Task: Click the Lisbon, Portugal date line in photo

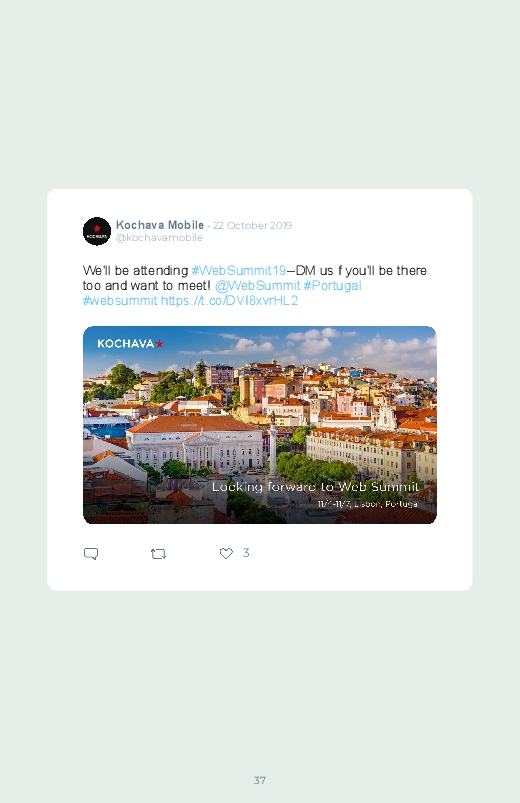Action: point(367,504)
